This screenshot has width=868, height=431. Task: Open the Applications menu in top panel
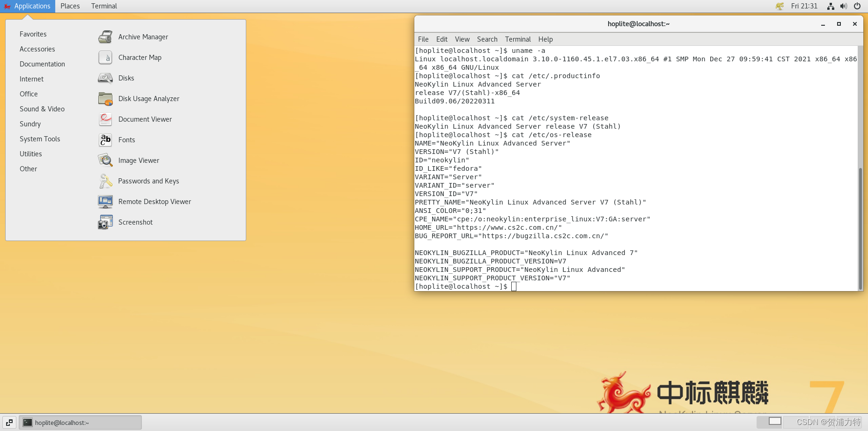[x=28, y=6]
